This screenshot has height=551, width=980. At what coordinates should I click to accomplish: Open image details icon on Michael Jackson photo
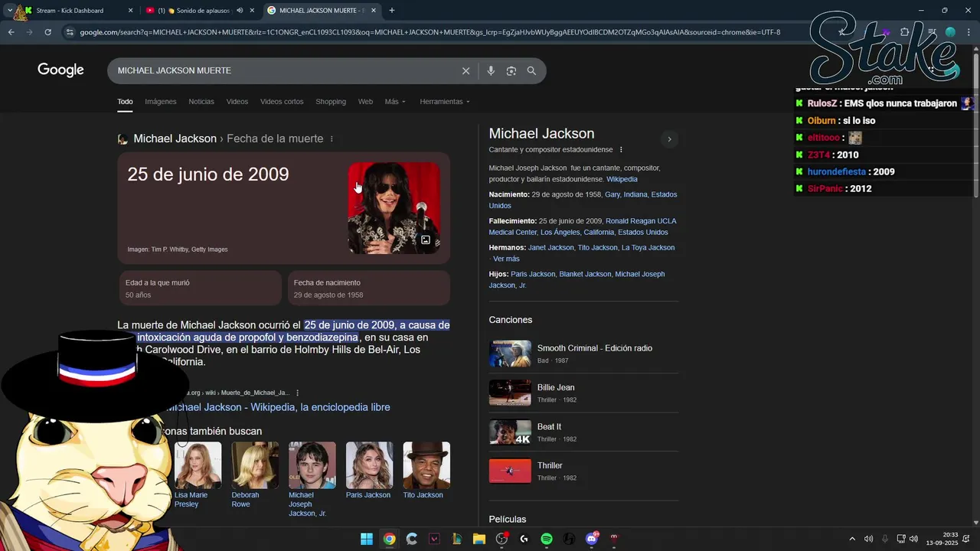(426, 240)
